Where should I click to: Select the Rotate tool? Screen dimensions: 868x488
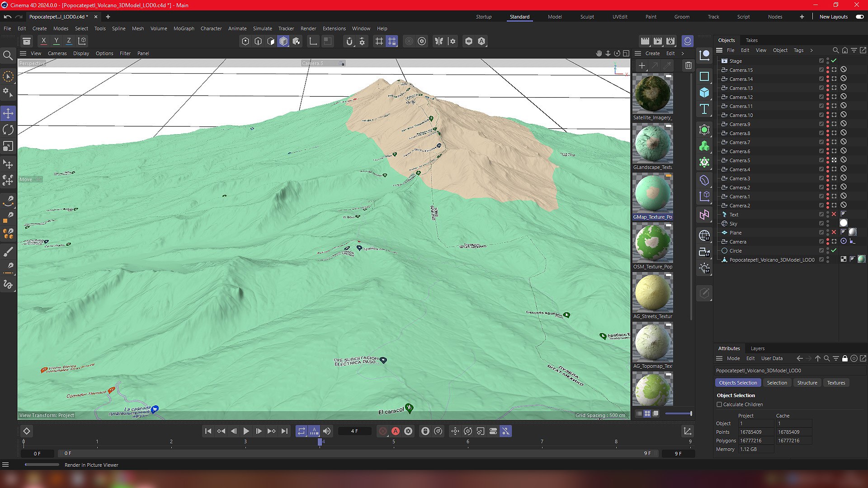click(8, 130)
